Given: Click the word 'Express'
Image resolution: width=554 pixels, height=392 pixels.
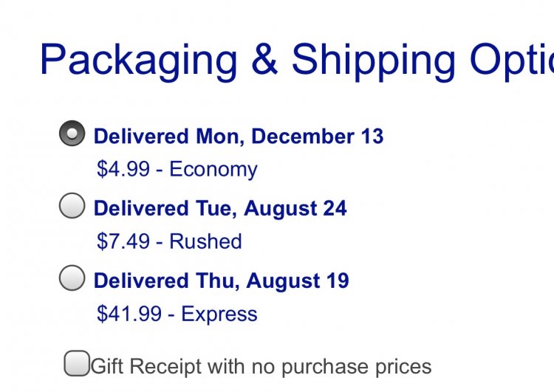Looking at the screenshot, I should click(219, 314).
